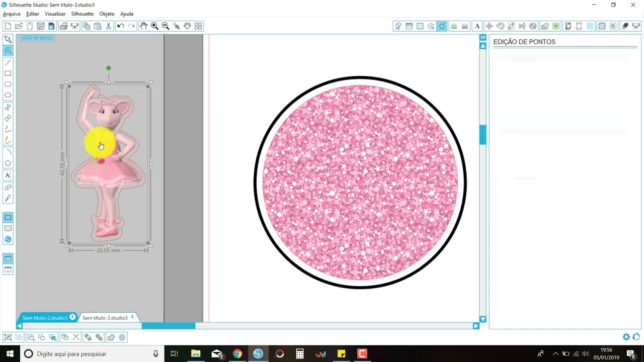Screen dimensions: 644x362
Task: Choose the Draw a Rectangle tool
Action: pyautogui.click(x=8, y=73)
